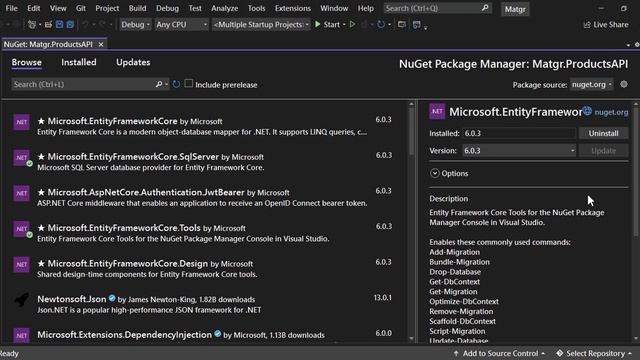Open the Package source nuget.org dropdown

[x=591, y=84]
